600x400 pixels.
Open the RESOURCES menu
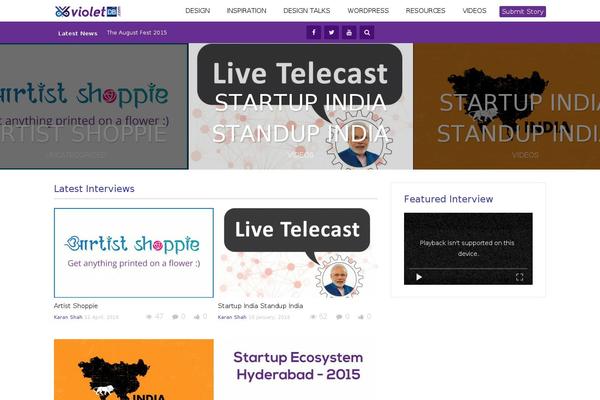pyautogui.click(x=426, y=11)
